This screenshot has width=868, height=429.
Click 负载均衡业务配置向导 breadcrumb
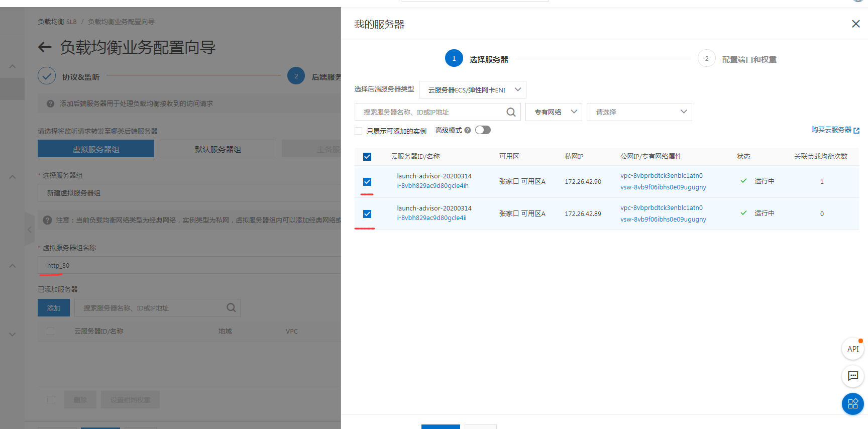click(x=121, y=22)
